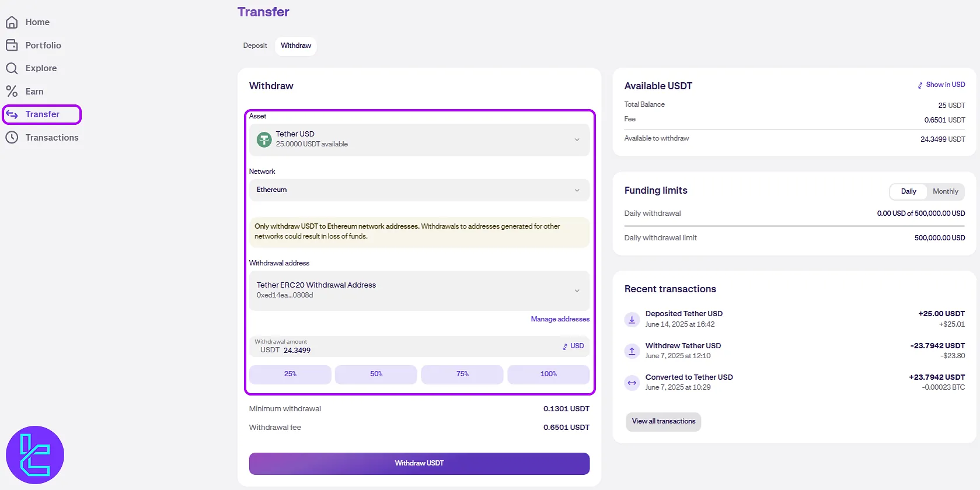Click the round logo at bottom left
The width and height of the screenshot is (980, 490).
pyautogui.click(x=35, y=455)
